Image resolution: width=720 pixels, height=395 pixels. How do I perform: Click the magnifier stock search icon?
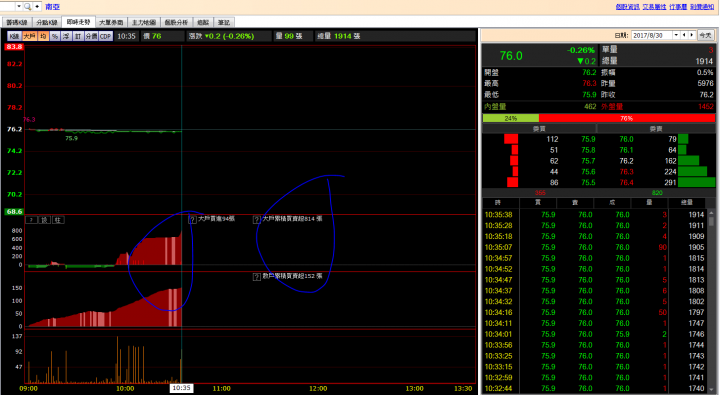(x=28, y=6)
